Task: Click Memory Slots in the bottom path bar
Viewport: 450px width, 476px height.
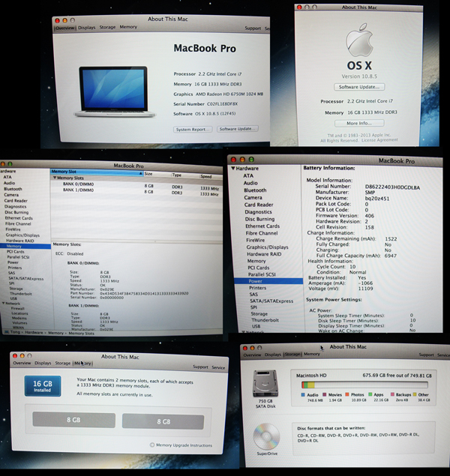Action: 82,334
